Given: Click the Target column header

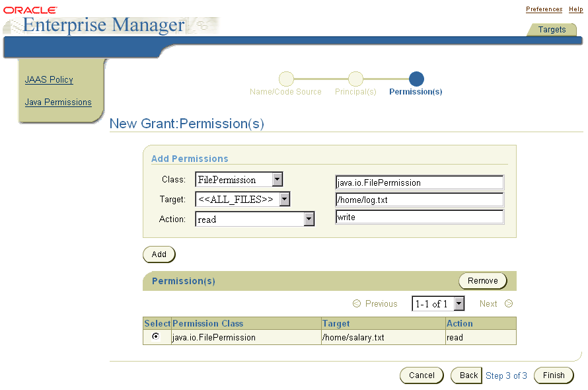Looking at the screenshot, I should click(x=383, y=323).
